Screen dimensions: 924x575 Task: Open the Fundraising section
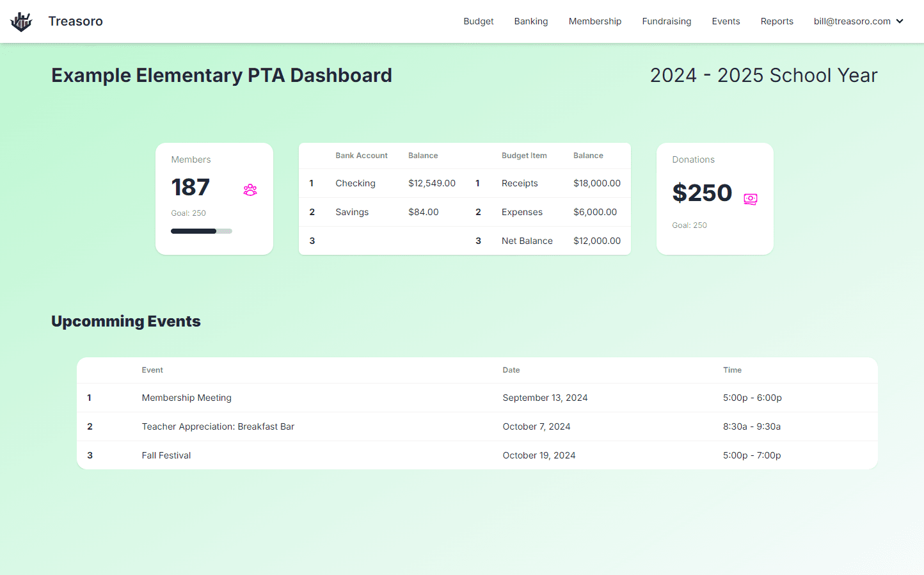point(667,21)
